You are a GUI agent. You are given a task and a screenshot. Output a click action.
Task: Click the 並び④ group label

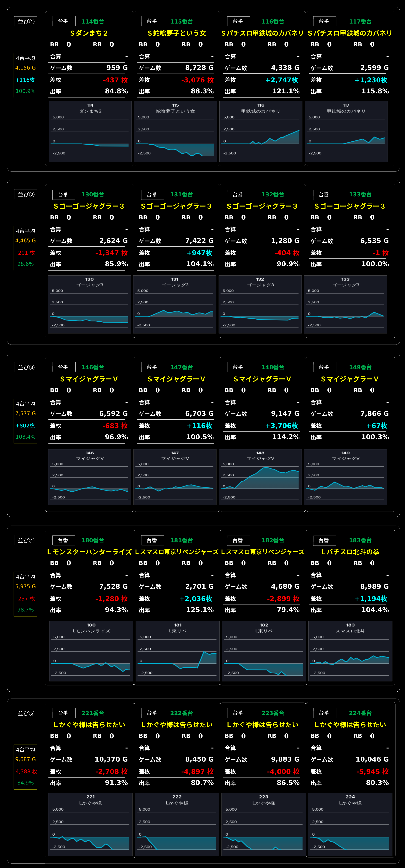pos(26,540)
